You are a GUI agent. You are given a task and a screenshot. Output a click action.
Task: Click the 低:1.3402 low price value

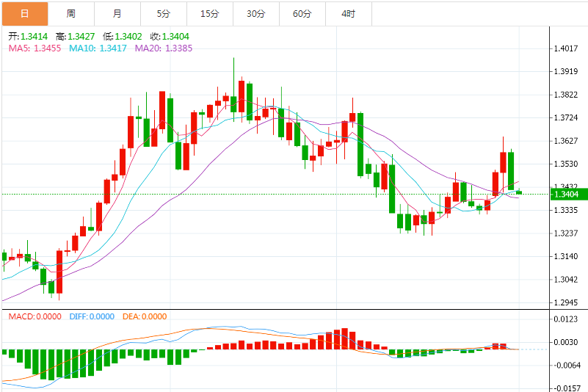point(123,37)
